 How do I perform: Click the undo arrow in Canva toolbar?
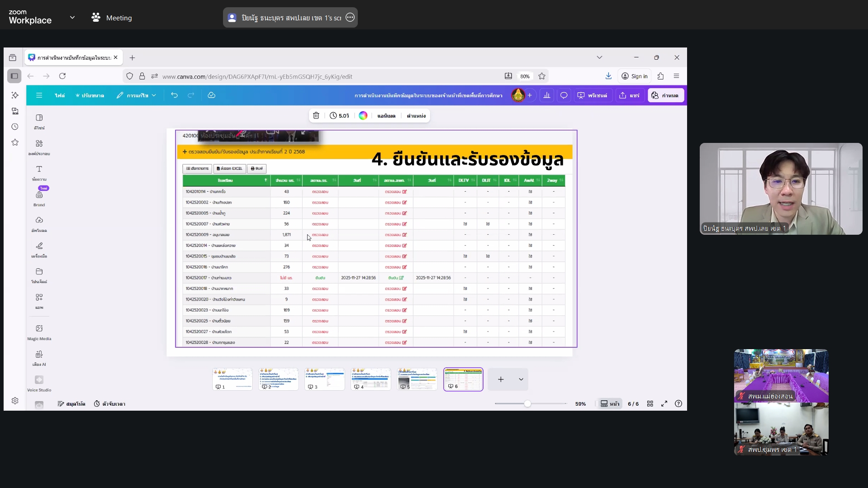coord(174,95)
